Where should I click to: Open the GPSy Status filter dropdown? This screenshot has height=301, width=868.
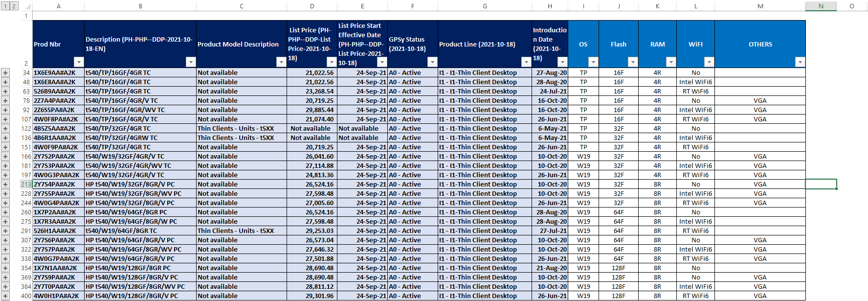click(432, 62)
